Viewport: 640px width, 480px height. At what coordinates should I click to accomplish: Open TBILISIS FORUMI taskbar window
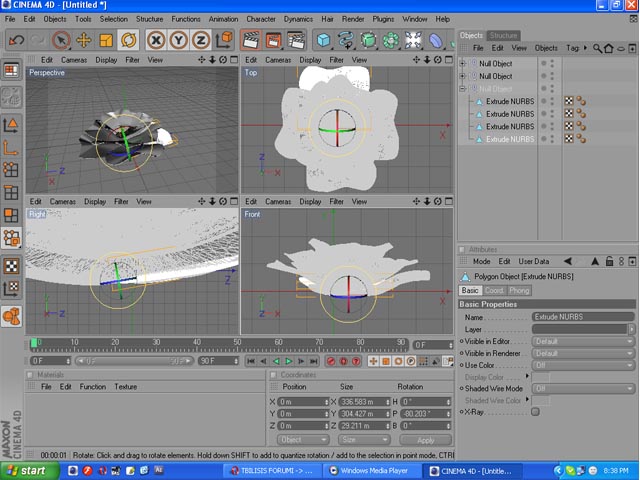point(272,471)
